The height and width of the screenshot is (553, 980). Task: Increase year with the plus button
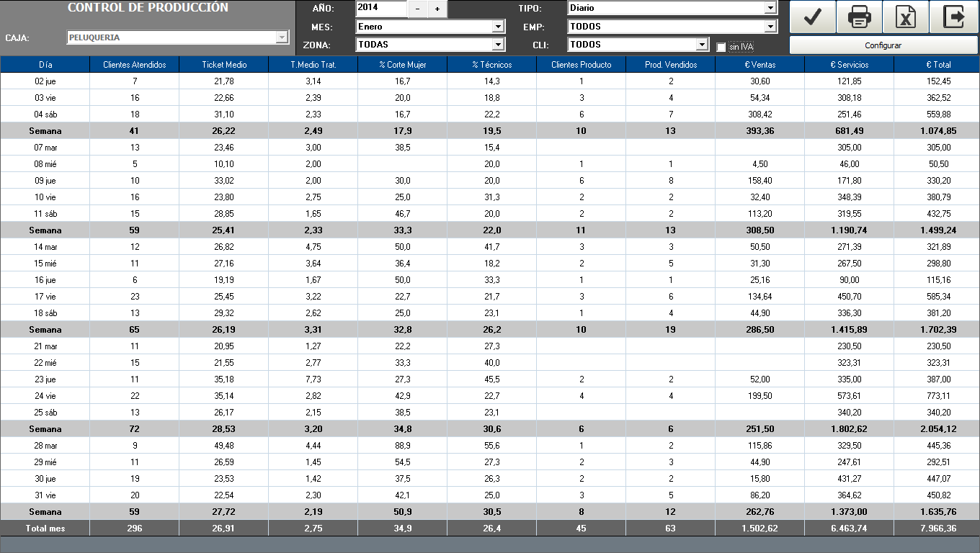[x=437, y=9]
